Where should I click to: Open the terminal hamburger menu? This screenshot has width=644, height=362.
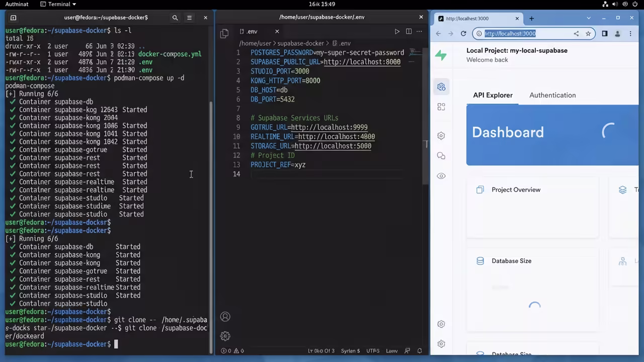point(190,18)
